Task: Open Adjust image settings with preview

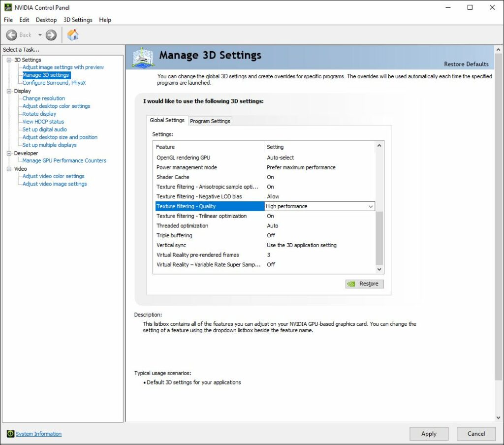Action: 63,67
